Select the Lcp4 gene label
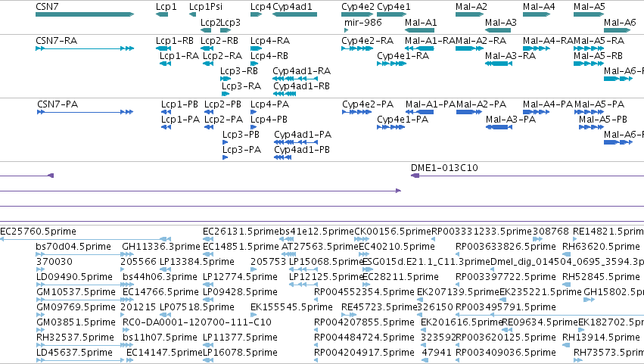 point(261,7)
